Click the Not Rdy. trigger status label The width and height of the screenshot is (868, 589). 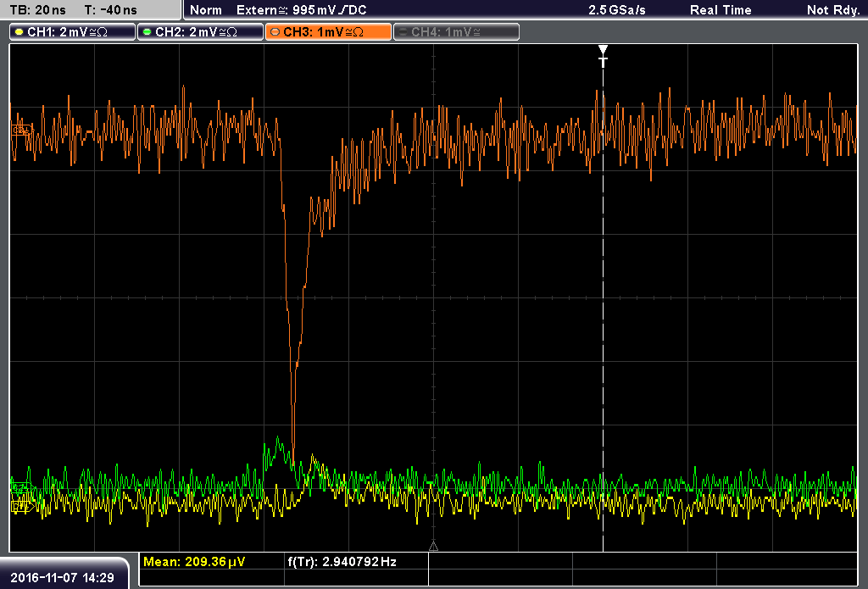pos(833,10)
